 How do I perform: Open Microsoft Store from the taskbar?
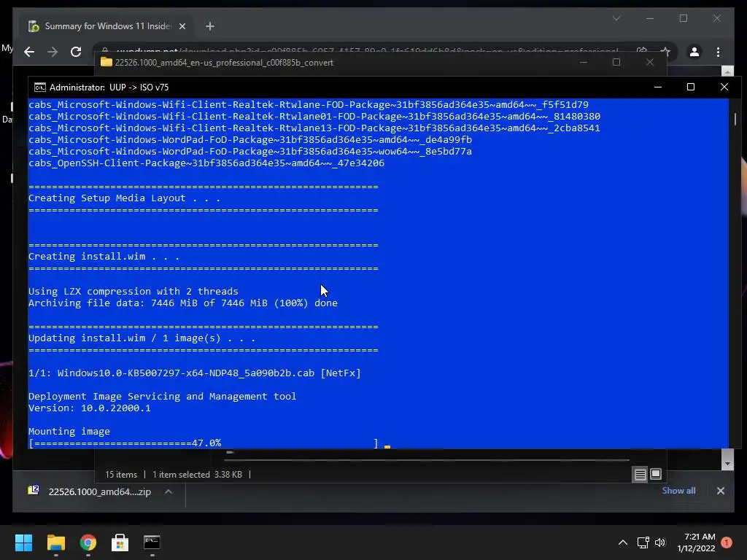[x=120, y=542]
